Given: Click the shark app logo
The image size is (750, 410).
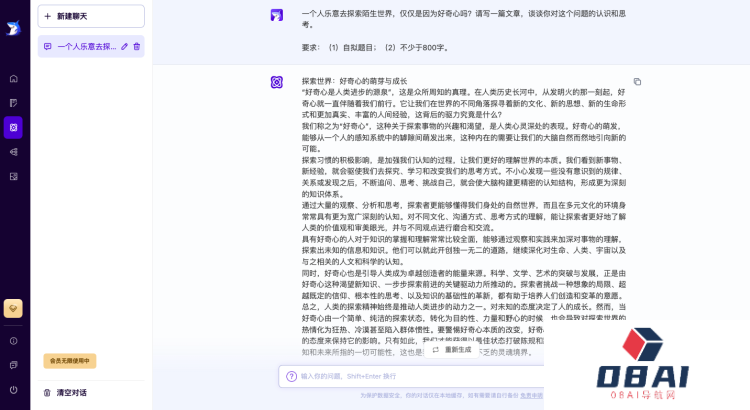Looking at the screenshot, I should click(13, 28).
